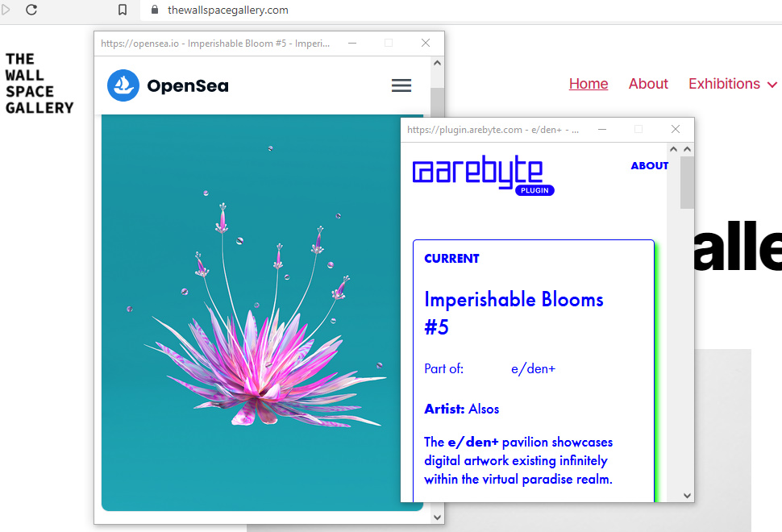Maximize the arebyte plugin popup window
This screenshot has width=782, height=532.
point(638,129)
